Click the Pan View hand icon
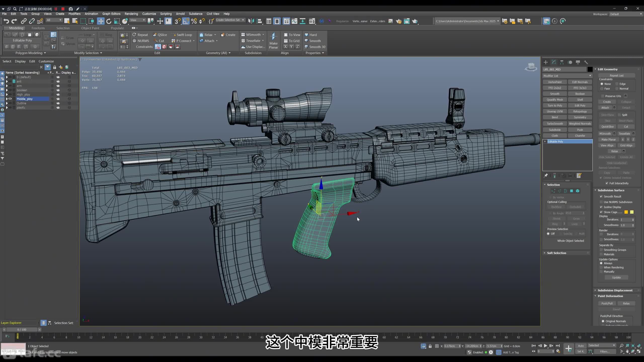The height and width of the screenshot is (362, 644). pyautogui.click(x=627, y=352)
